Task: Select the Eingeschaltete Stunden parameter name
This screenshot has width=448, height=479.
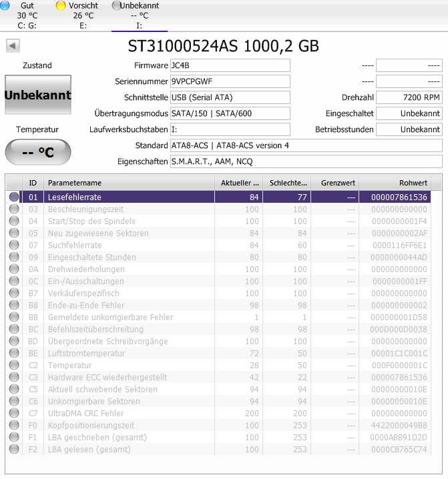Action: [x=91, y=257]
